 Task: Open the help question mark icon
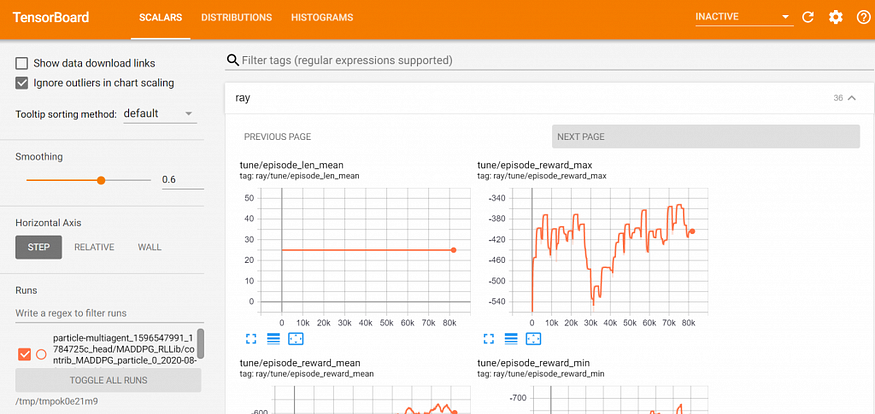pos(863,17)
